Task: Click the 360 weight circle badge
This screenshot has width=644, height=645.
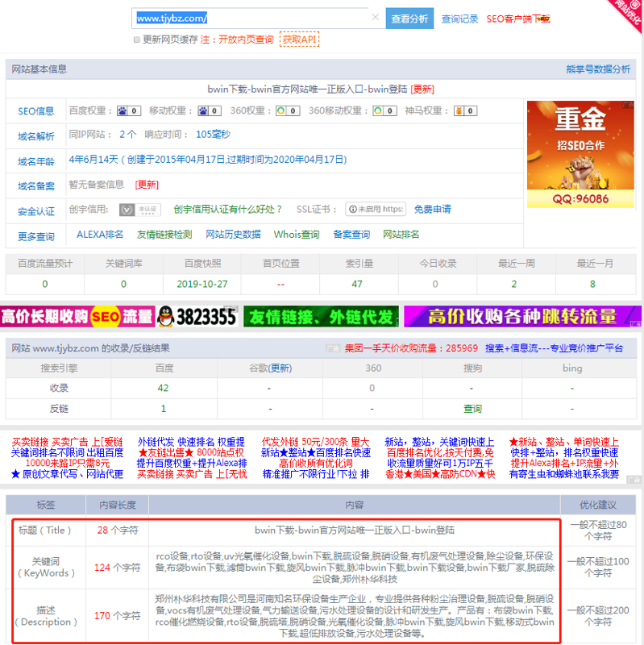Action: (x=288, y=110)
